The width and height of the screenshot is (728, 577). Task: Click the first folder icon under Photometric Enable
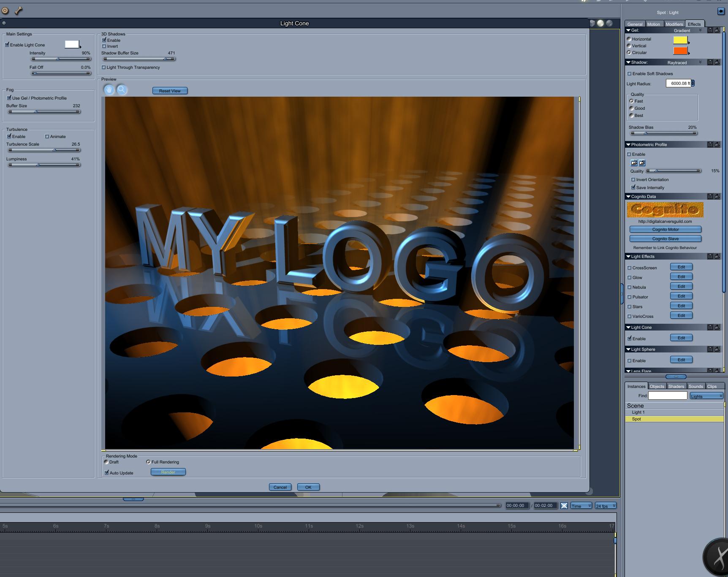pos(634,163)
